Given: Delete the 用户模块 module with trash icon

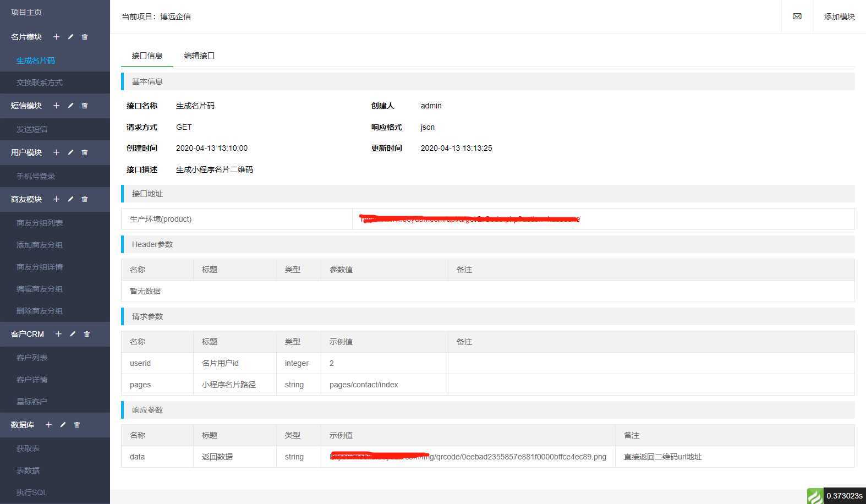Looking at the screenshot, I should point(85,152).
